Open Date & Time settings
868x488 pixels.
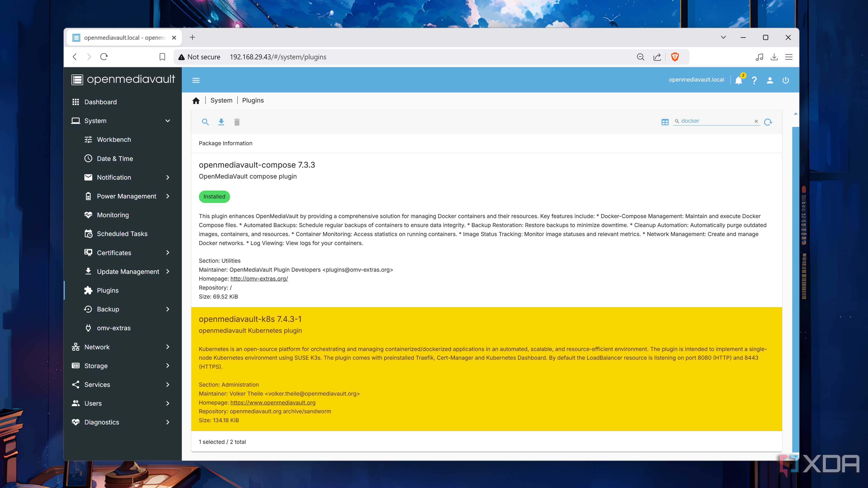123,158
